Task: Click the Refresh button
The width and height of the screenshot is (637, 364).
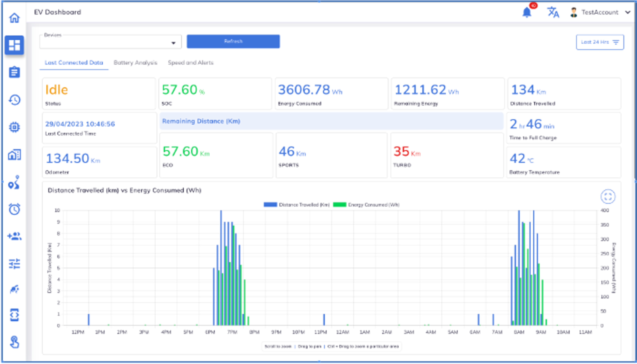Action: pyautogui.click(x=233, y=41)
